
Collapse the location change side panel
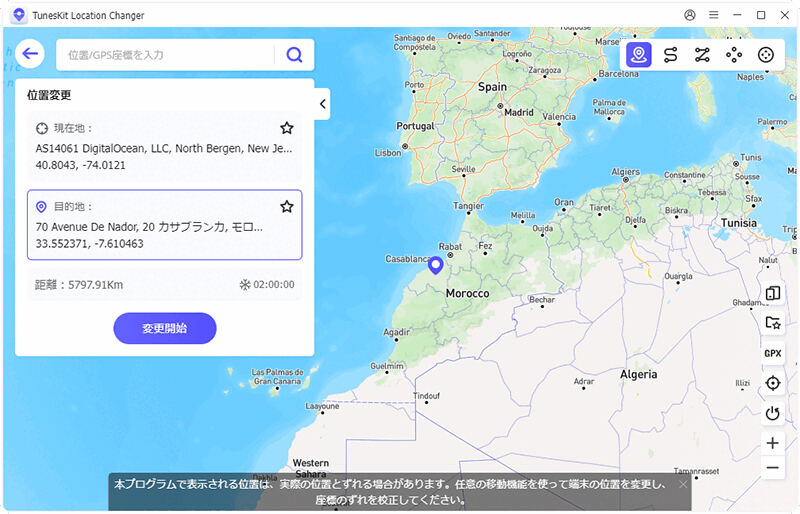click(322, 104)
